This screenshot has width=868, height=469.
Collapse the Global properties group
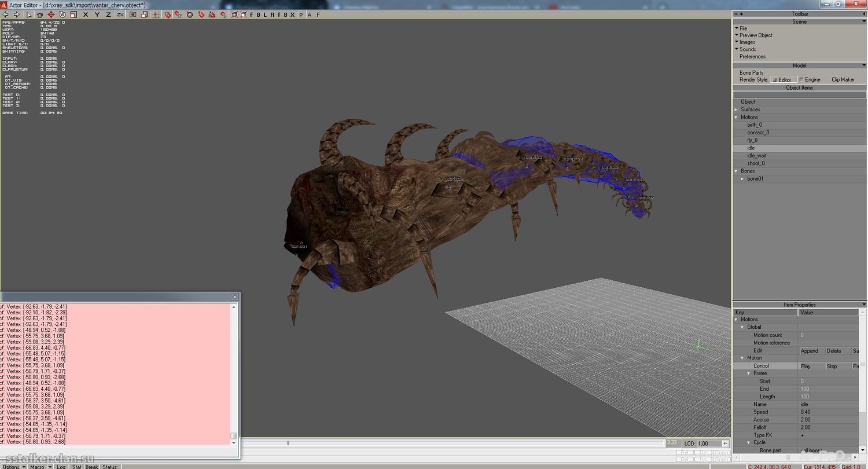click(742, 327)
